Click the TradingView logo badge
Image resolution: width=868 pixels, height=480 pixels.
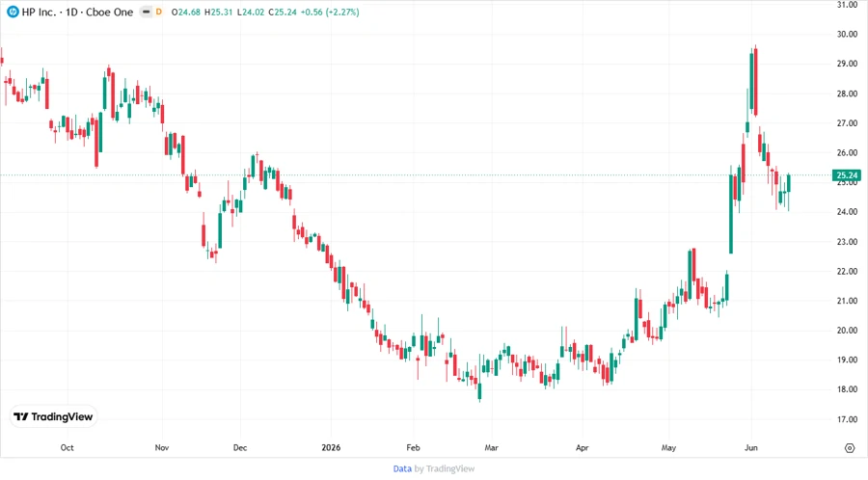click(x=53, y=416)
